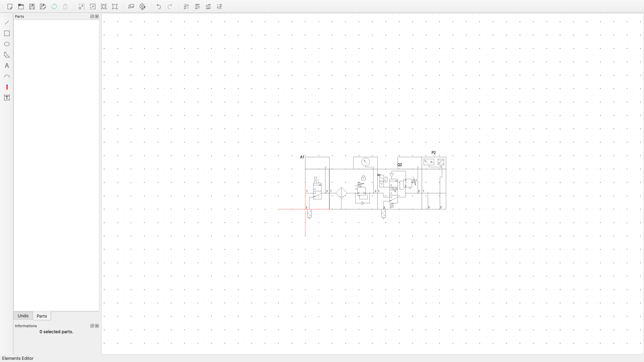
Task: Select the Rectangle drawing tool
Action: coord(7,33)
